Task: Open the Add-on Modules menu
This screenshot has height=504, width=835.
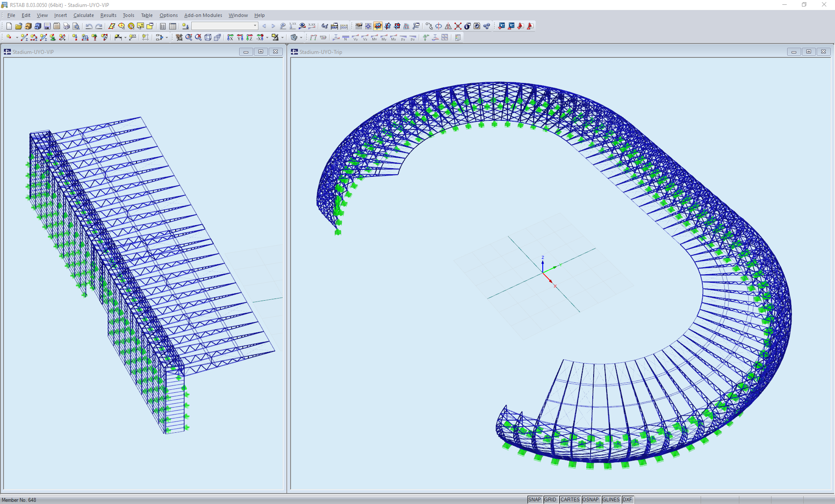Action: click(203, 15)
